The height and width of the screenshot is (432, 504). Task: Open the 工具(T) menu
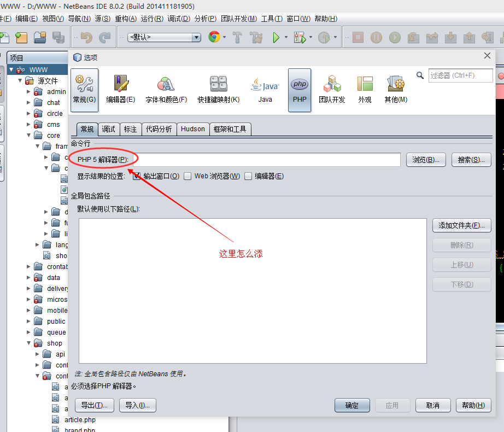coord(272,19)
